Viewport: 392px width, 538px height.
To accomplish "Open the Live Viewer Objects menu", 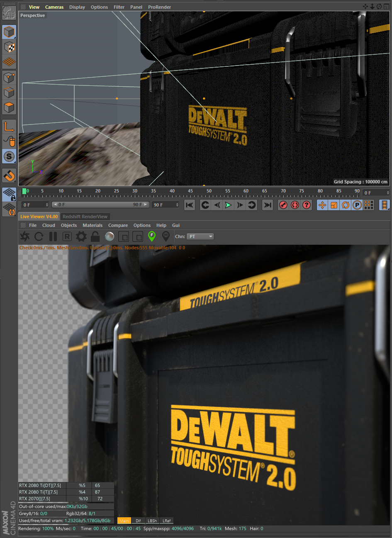I will pos(69,225).
